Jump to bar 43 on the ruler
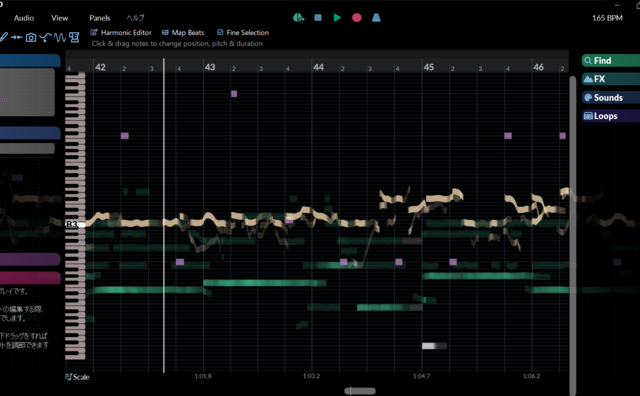Image resolution: width=640 pixels, height=396 pixels. 210,67
